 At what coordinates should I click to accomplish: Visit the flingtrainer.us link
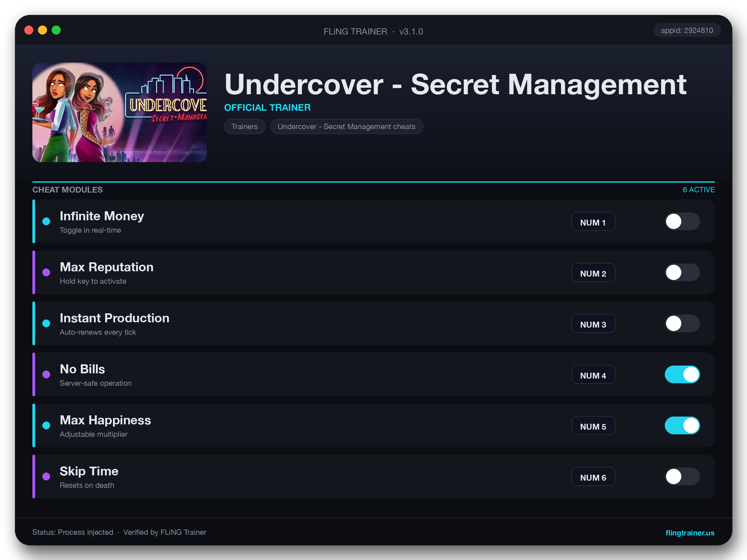(690, 533)
